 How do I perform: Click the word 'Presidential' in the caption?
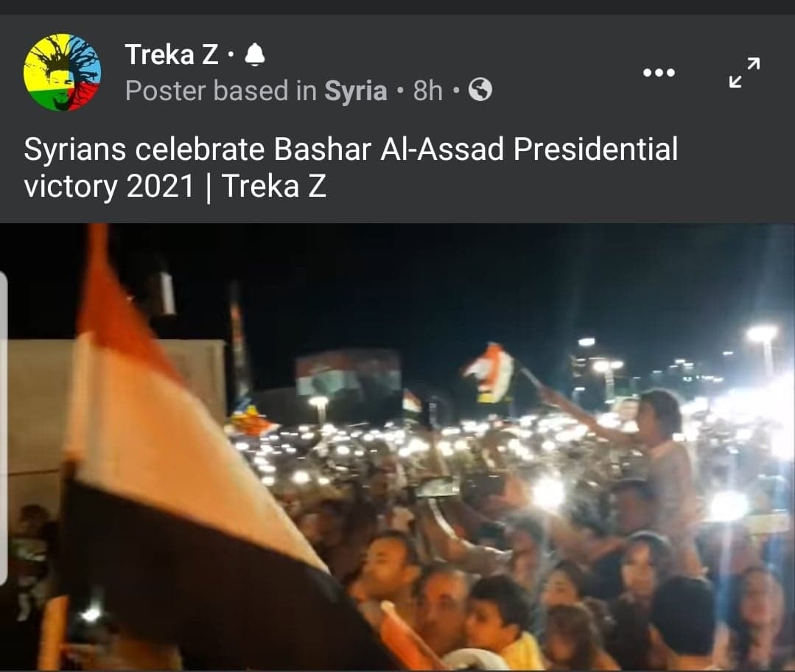[595, 150]
